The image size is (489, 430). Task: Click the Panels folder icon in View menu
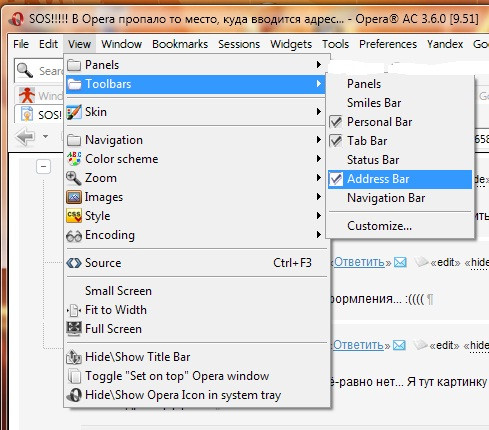[74, 65]
